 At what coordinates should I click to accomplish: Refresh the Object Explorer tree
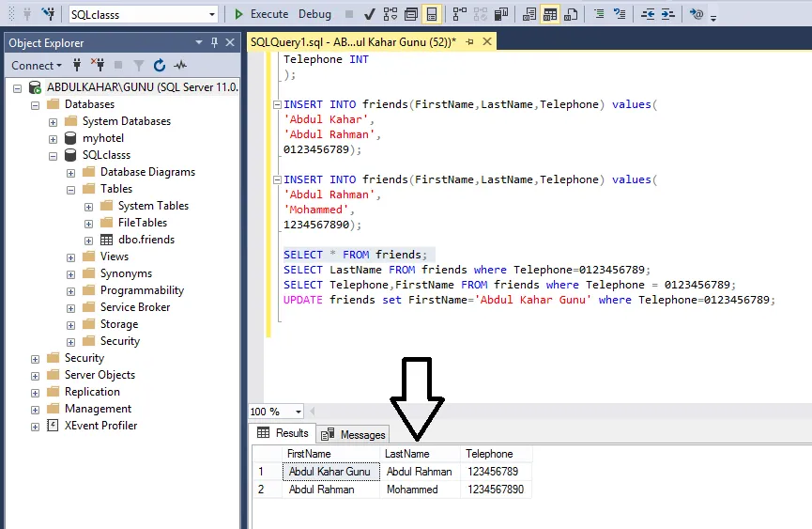click(x=160, y=65)
